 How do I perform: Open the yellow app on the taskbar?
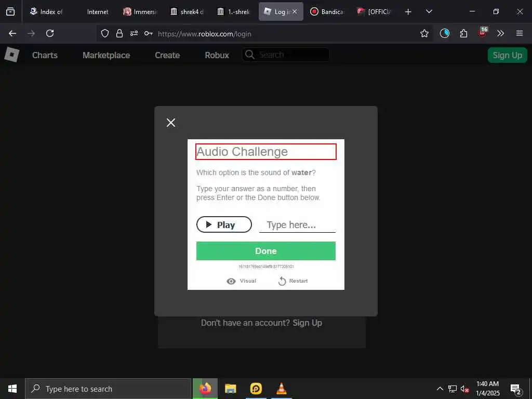click(256, 389)
